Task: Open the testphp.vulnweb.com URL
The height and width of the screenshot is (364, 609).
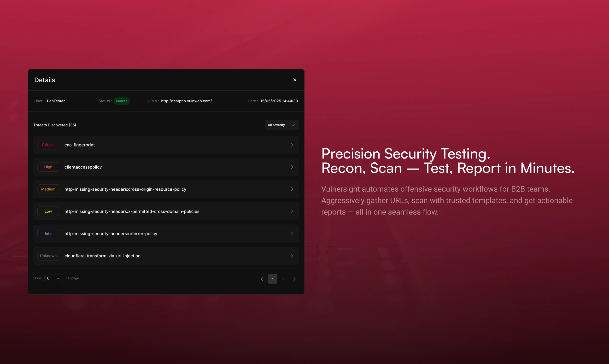Action: (x=186, y=101)
